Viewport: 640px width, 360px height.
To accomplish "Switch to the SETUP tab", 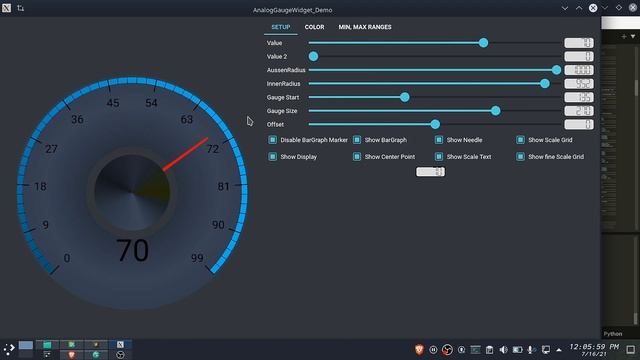I will point(281,27).
